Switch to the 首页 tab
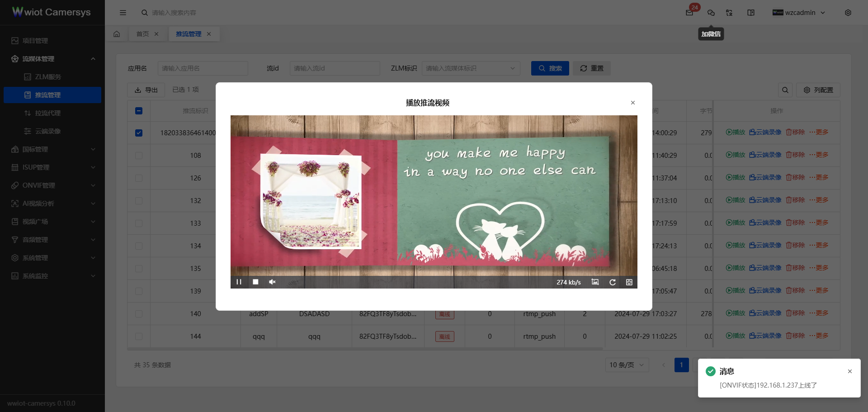This screenshot has width=868, height=412. 142,34
